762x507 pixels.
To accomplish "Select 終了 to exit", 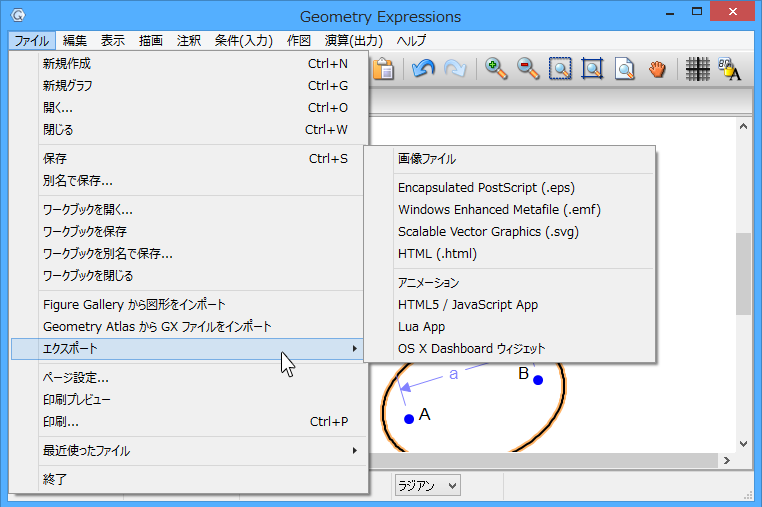I will 187,479.
